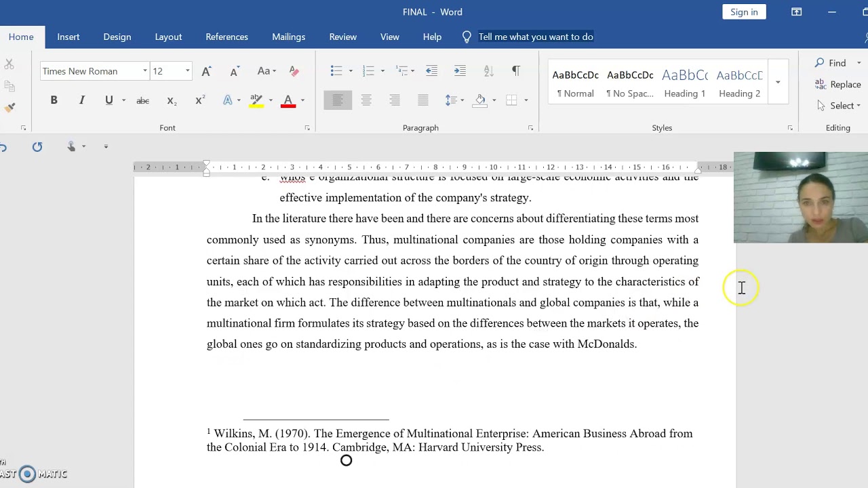Apply the Heading 1 style
The height and width of the screenshot is (488, 868).
685,83
